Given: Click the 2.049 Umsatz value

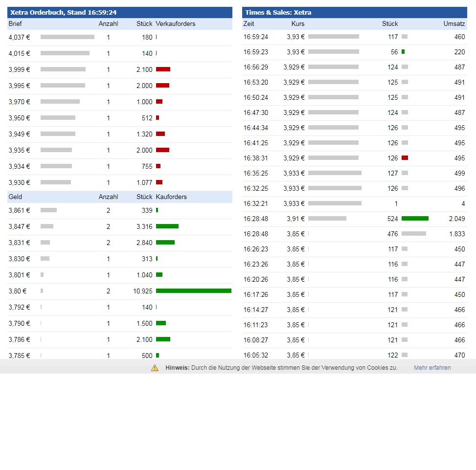Looking at the screenshot, I should coord(457,219).
